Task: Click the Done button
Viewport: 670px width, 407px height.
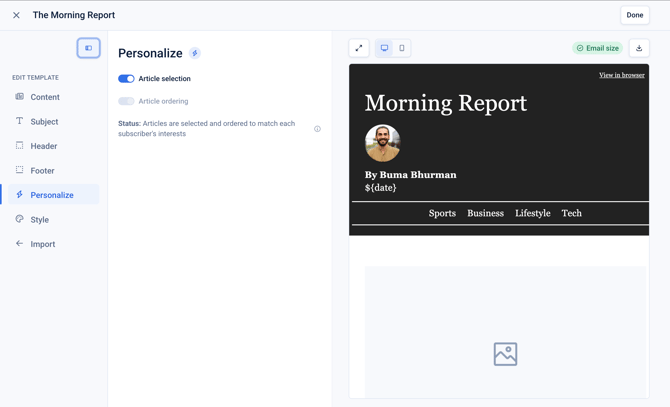Action: [635, 15]
